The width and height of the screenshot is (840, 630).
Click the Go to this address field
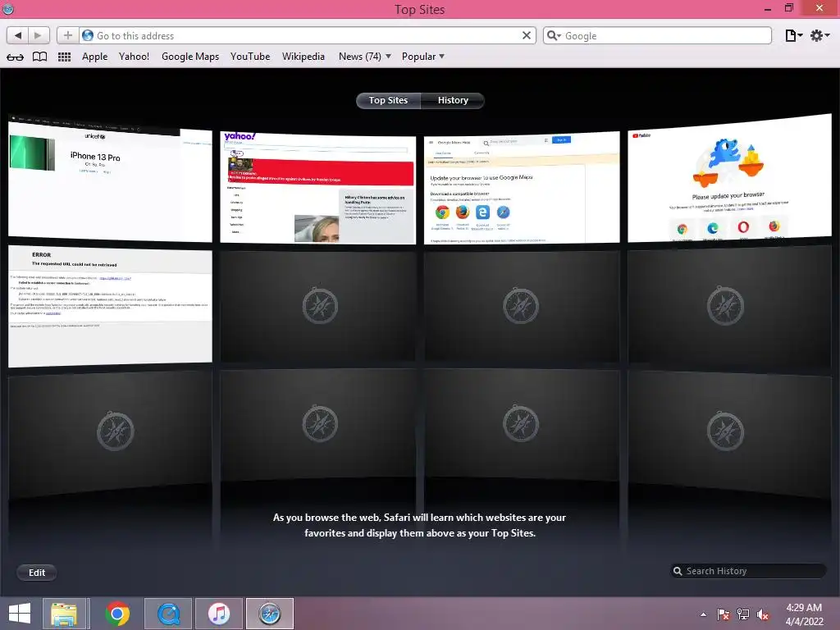pyautogui.click(x=308, y=35)
